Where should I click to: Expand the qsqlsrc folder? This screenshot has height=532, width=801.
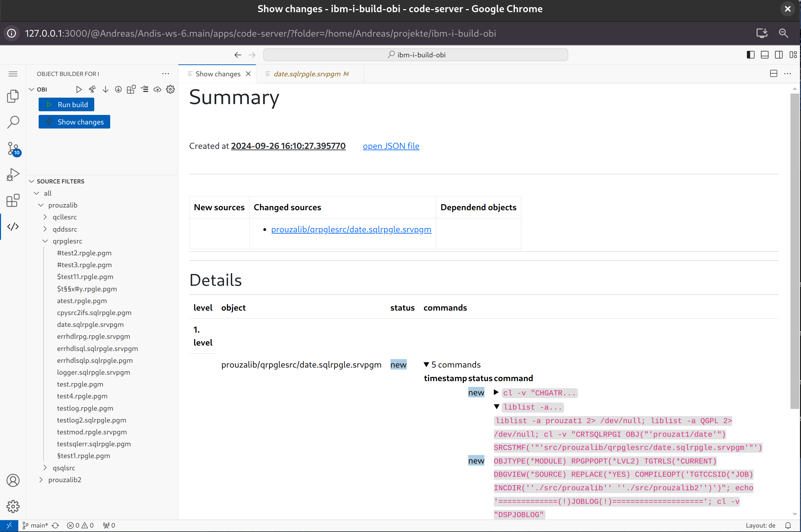click(x=45, y=468)
